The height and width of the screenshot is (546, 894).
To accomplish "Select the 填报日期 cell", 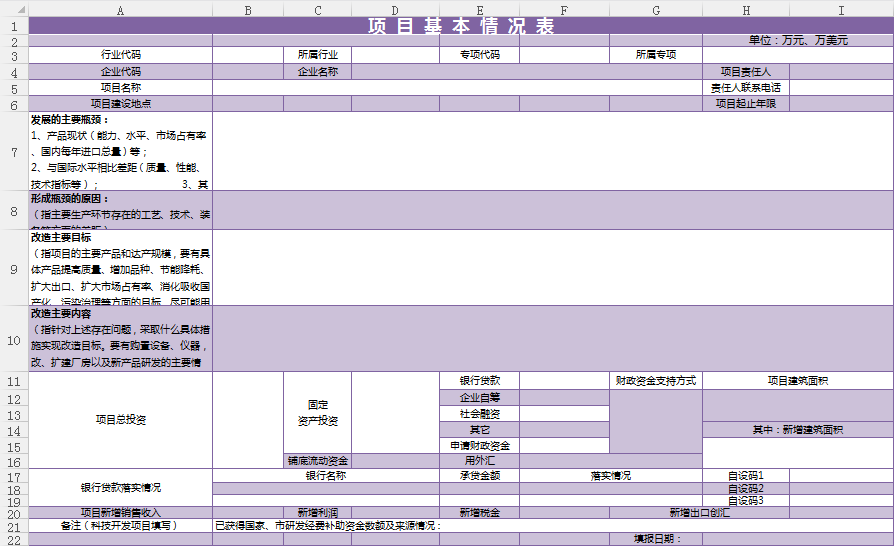I will (x=655, y=539).
